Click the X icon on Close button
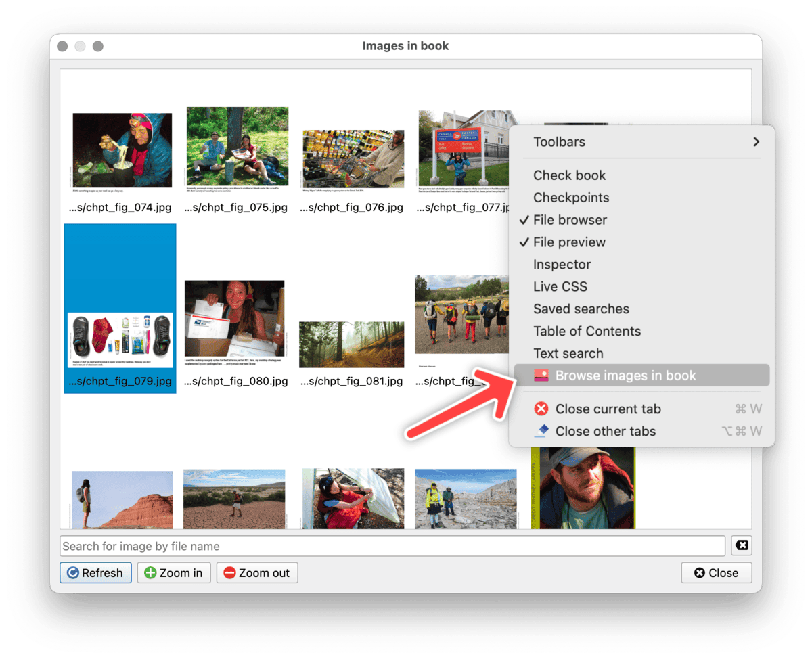 pos(700,573)
